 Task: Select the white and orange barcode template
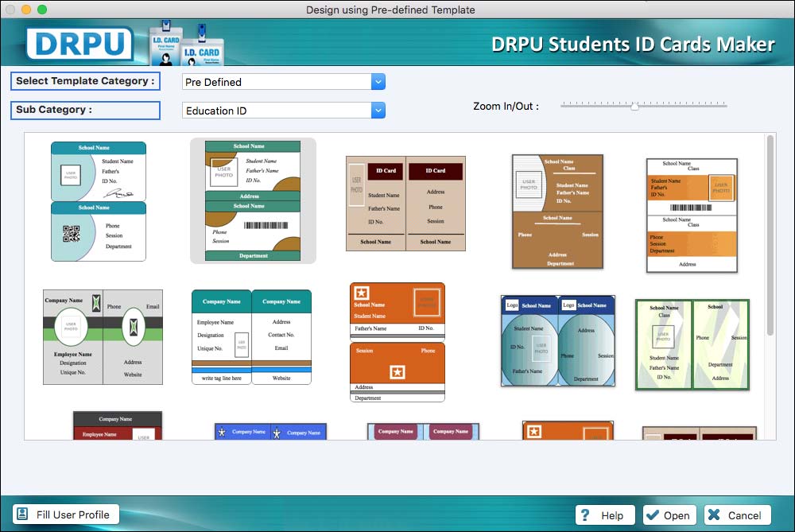[692, 216]
